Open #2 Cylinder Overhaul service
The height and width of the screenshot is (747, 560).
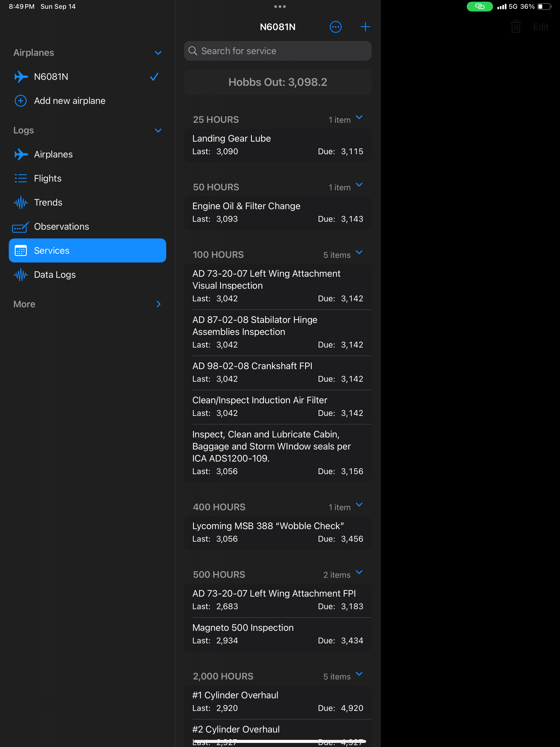pos(278,733)
